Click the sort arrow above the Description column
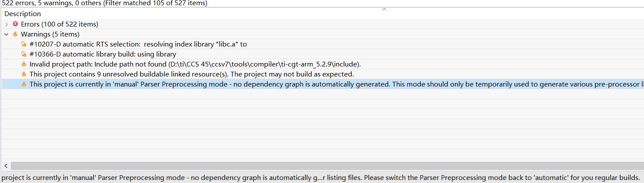This screenshot has height=183, width=644. 384,10
